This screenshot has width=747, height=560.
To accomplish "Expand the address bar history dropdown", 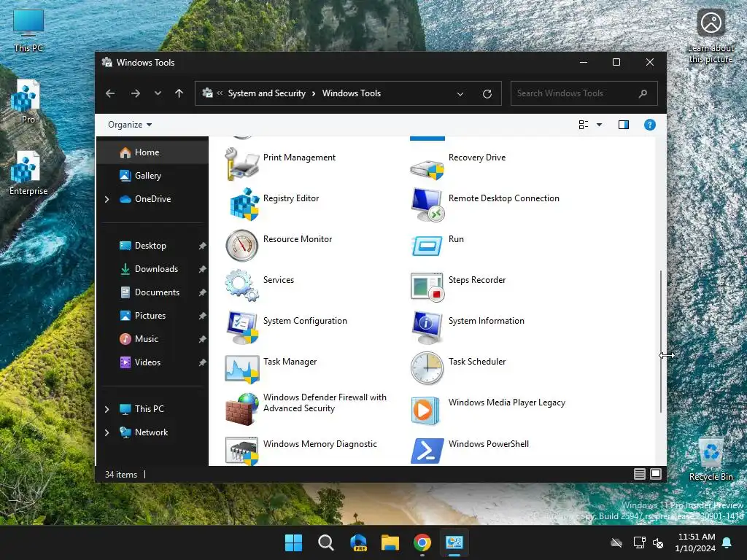I will point(460,94).
